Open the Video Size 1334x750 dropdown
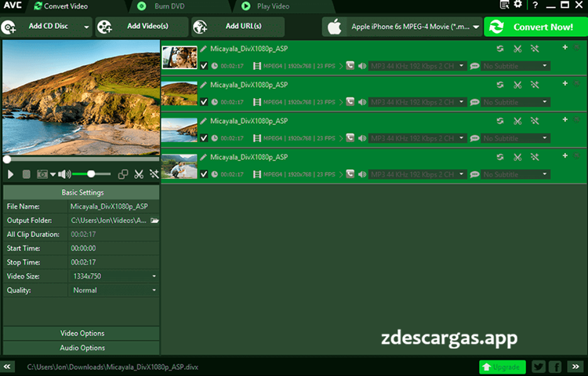The width and height of the screenshot is (588, 376). (x=114, y=276)
